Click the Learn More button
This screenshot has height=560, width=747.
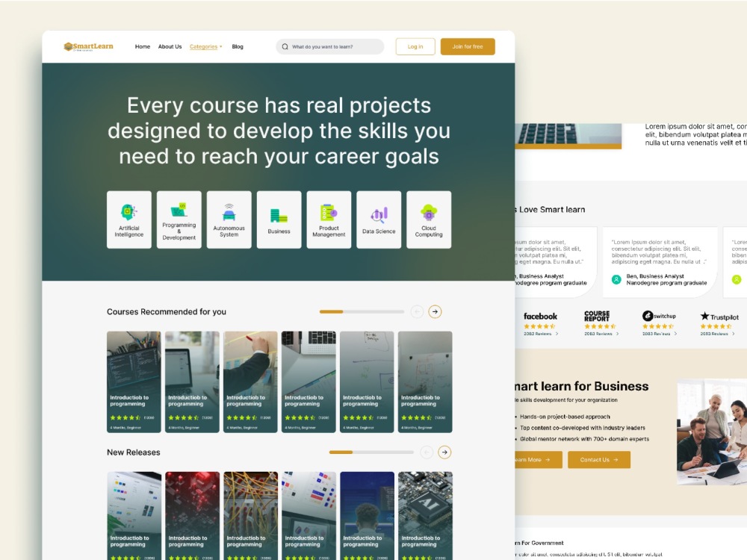pos(538,459)
